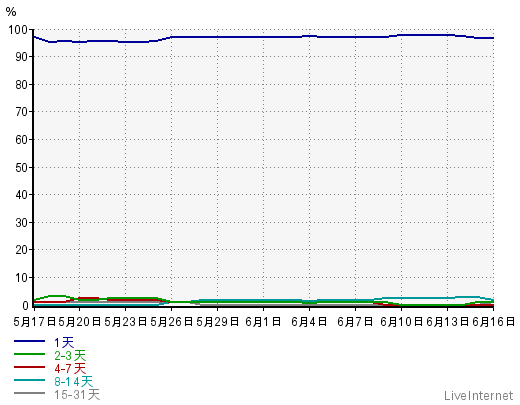Select the 1天 legend label
This screenshot has width=520, height=405.
[x=64, y=342]
